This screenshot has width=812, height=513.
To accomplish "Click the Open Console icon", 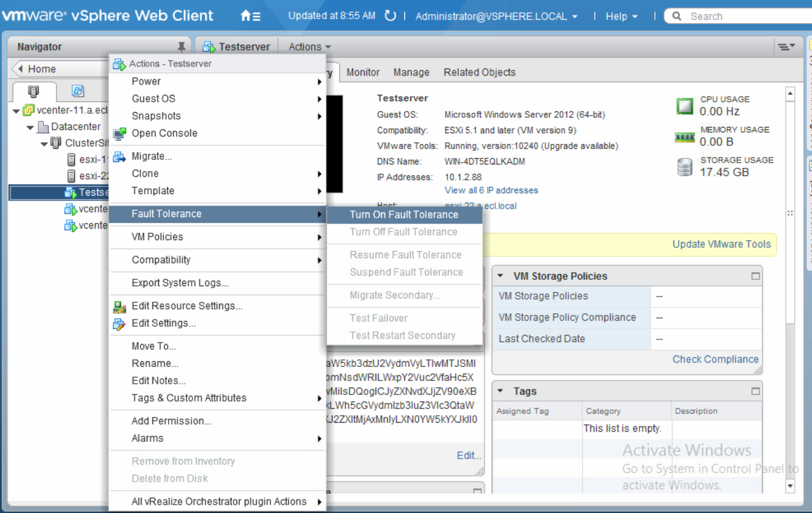I will pos(119,134).
